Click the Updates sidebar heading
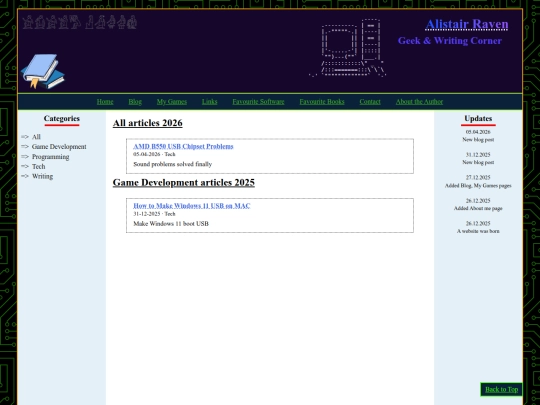The width and height of the screenshot is (540, 405). [478, 118]
